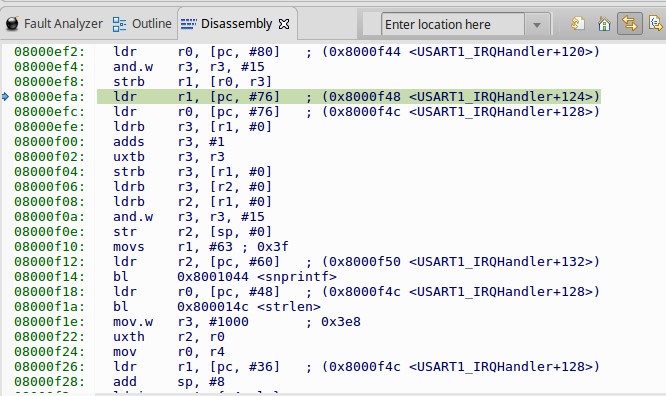Select line 08000f22 uxth r2, r0
666x396 pixels.
click(119, 337)
